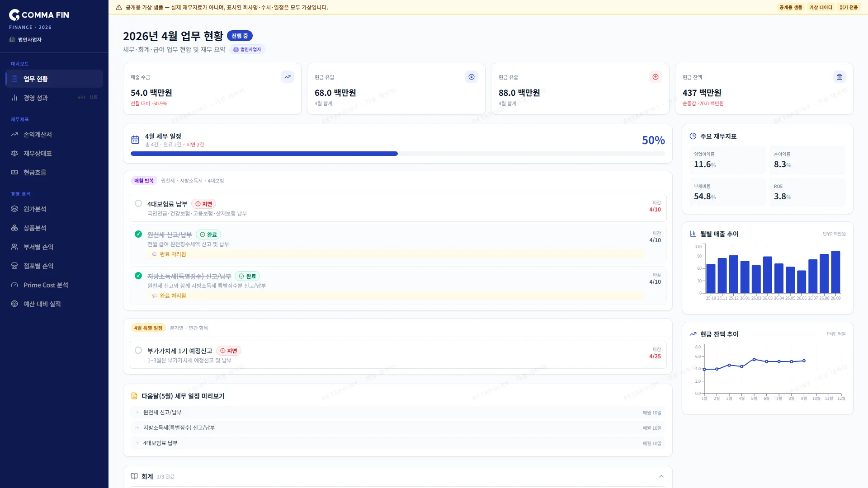Click the monthly sales bar chart icon

click(x=693, y=234)
